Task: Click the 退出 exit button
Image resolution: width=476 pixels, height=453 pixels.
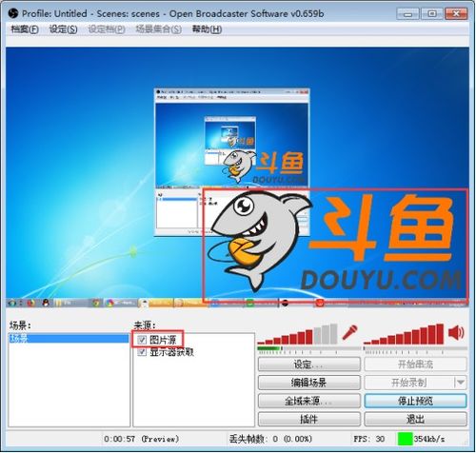Action: coord(415,419)
